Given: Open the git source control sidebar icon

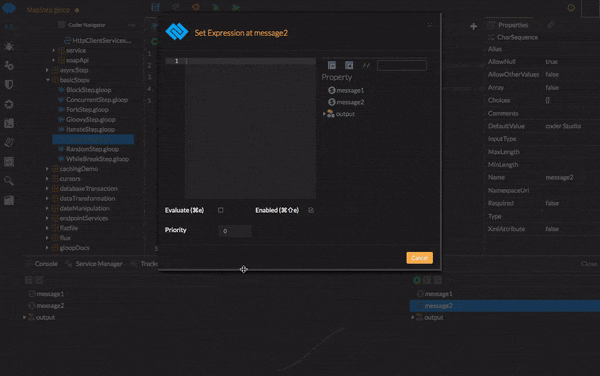Looking at the screenshot, I should click(9, 65).
